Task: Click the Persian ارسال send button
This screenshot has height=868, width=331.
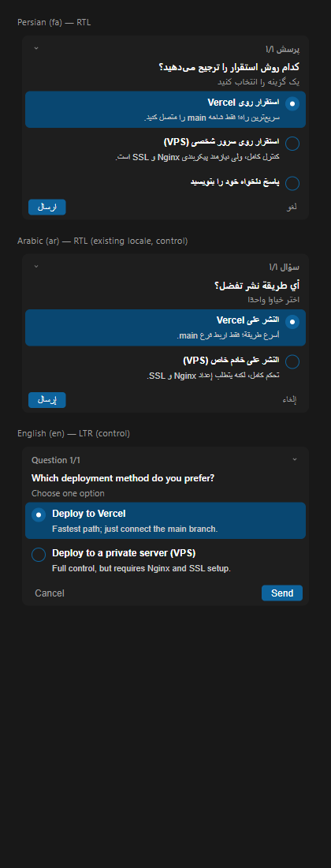Action: [47, 207]
